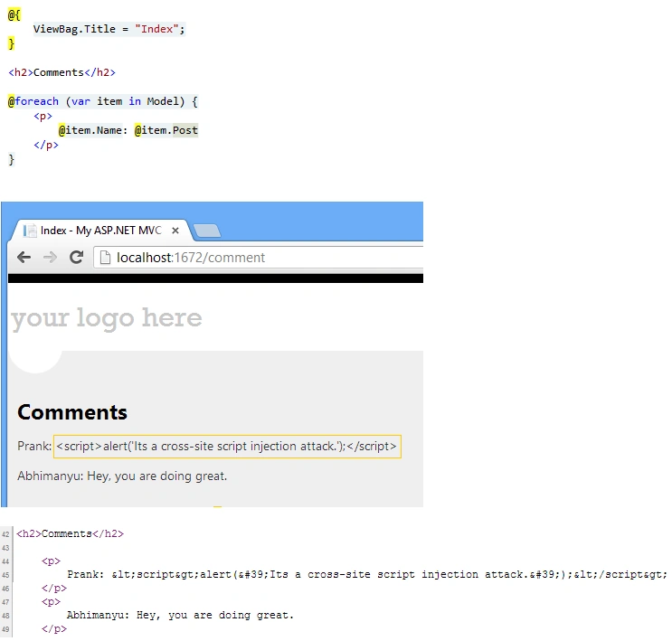
Task: Click the closing </p> on source line 46
Action: [54, 589]
